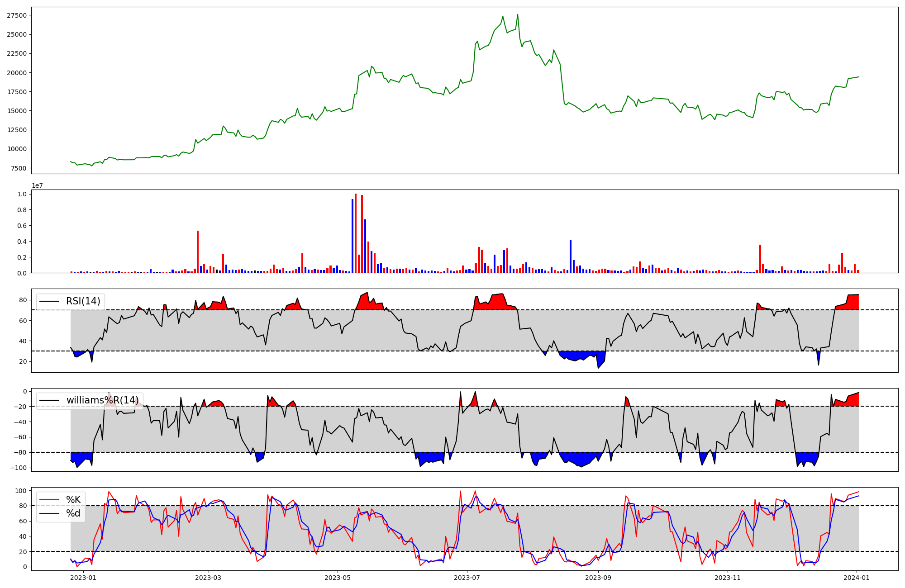Click the 80 tick on the RSI axis
Screen dimensions: 905x588
(x=23, y=300)
